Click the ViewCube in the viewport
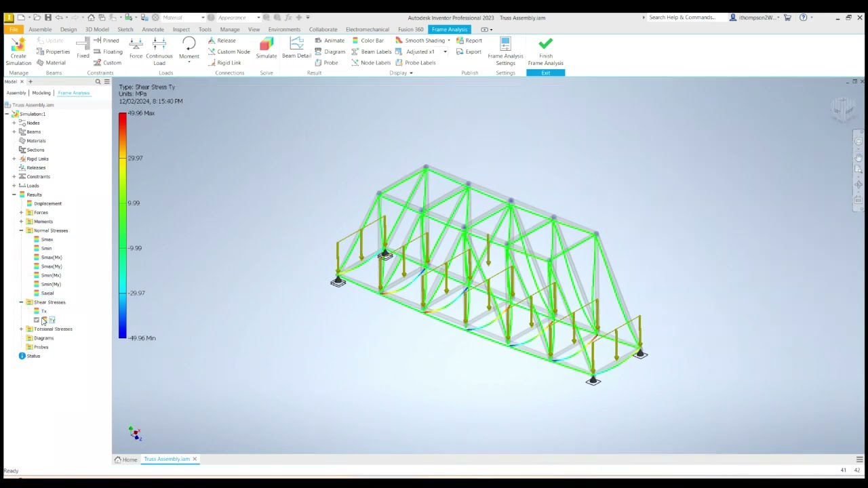868x488 pixels. coord(843,108)
